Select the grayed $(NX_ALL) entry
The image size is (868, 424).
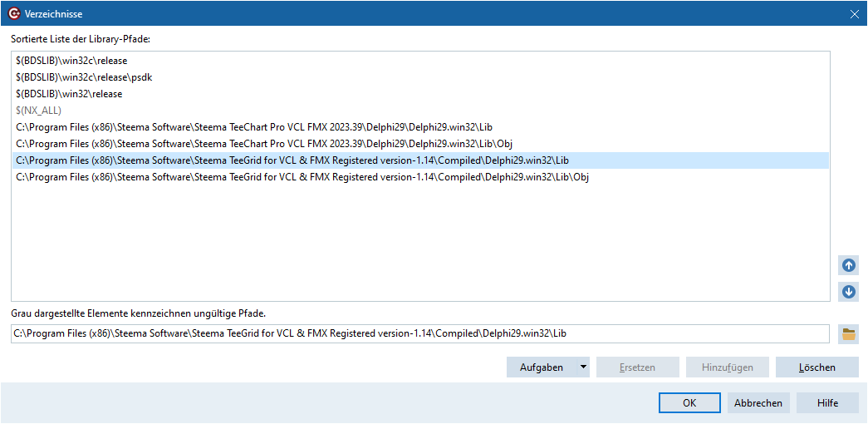(420, 111)
